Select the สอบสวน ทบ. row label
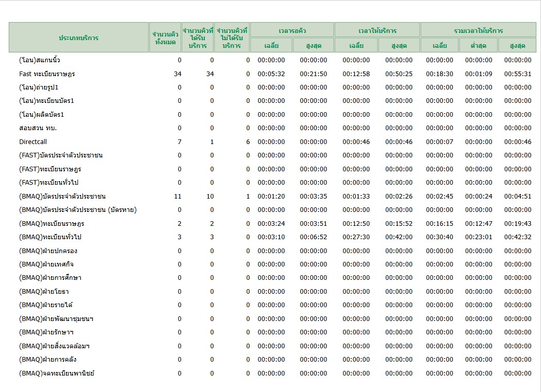 38,128
